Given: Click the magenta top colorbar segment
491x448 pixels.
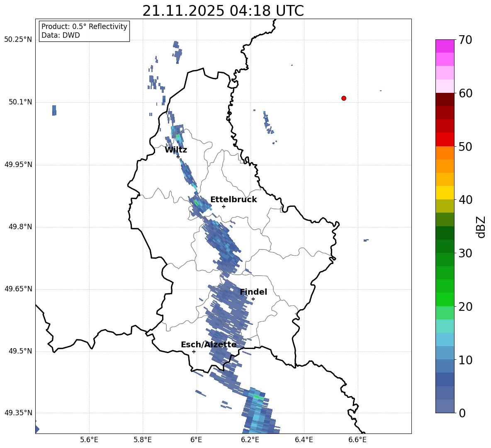Looking at the screenshot, I should click(445, 46).
